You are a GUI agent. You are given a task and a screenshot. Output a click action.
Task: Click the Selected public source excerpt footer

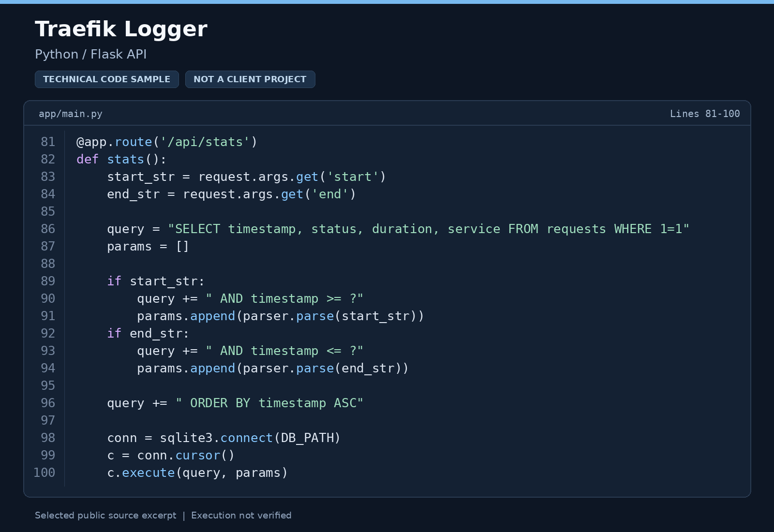click(105, 515)
